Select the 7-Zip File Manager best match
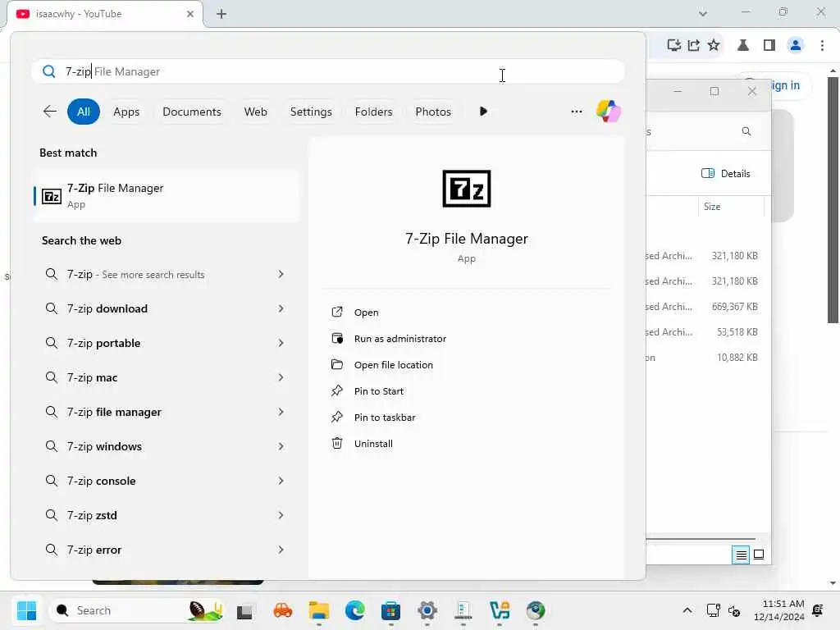The width and height of the screenshot is (840, 630). point(167,195)
